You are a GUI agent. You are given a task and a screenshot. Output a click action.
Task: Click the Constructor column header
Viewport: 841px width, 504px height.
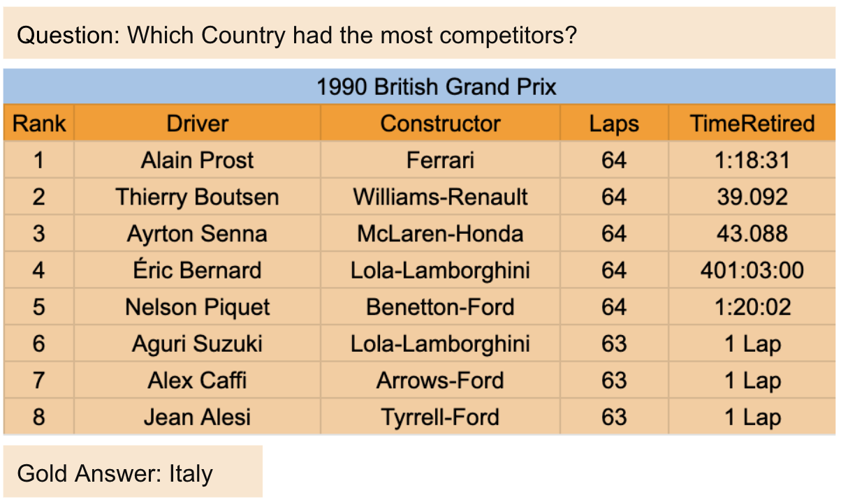[x=440, y=124]
